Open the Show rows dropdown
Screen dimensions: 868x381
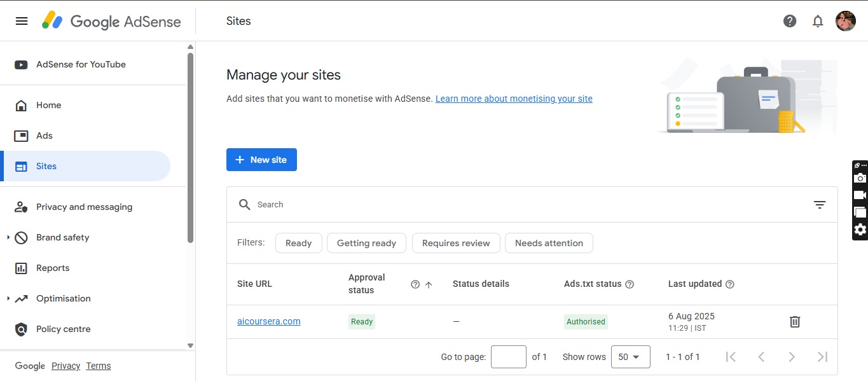tap(630, 357)
